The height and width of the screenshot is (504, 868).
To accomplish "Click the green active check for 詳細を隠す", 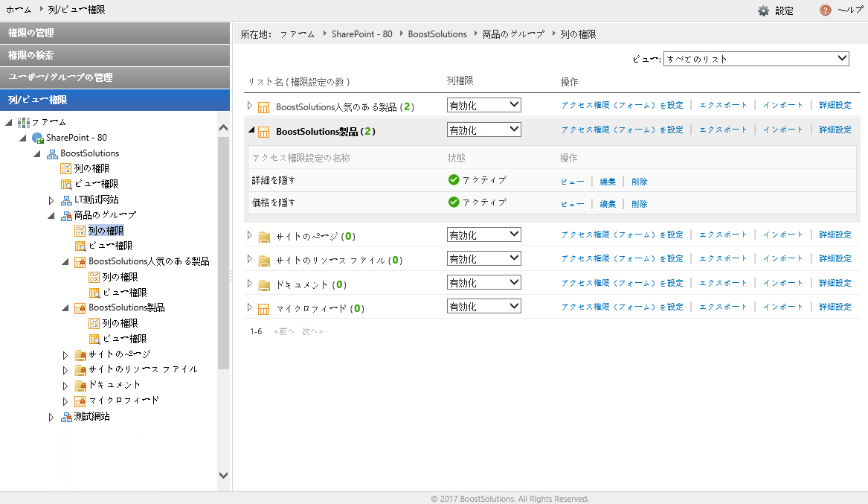I will (x=454, y=180).
